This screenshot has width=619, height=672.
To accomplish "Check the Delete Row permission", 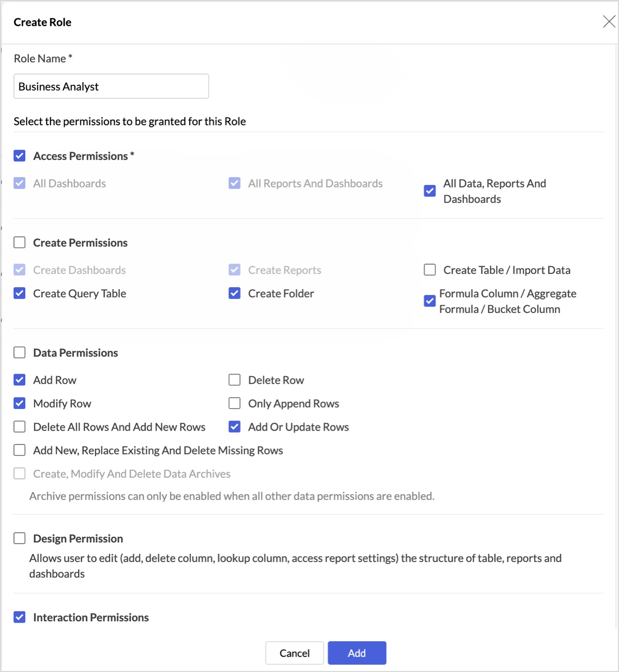I will (x=234, y=380).
